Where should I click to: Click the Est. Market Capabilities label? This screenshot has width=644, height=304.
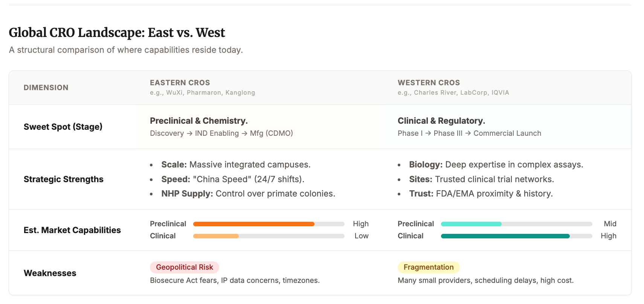(x=72, y=230)
